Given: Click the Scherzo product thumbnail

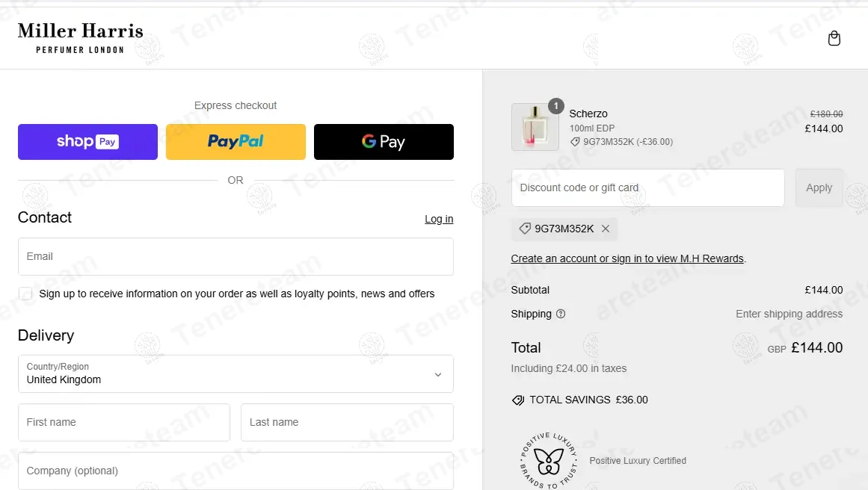Looking at the screenshot, I should (x=535, y=127).
